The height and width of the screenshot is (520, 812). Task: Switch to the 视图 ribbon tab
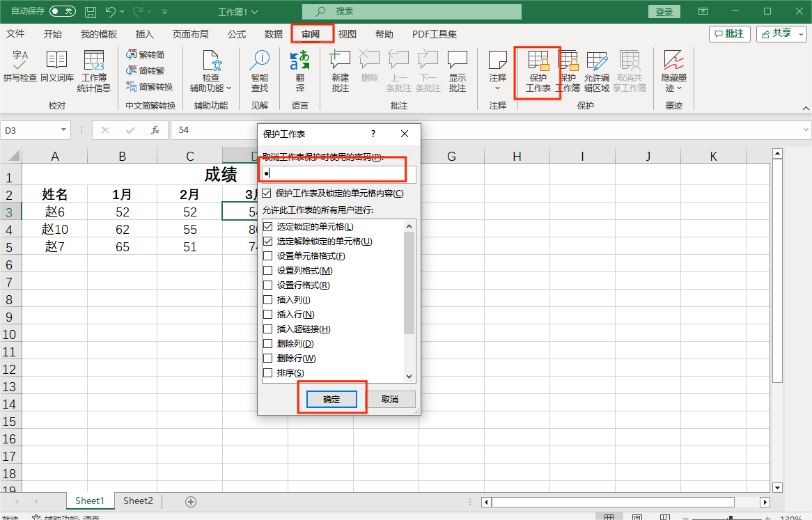click(x=347, y=34)
